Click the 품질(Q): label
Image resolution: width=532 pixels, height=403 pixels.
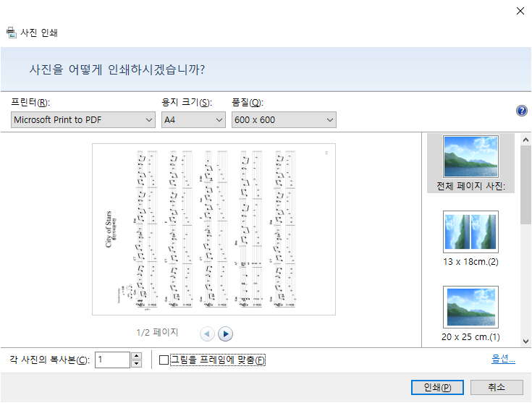(248, 102)
